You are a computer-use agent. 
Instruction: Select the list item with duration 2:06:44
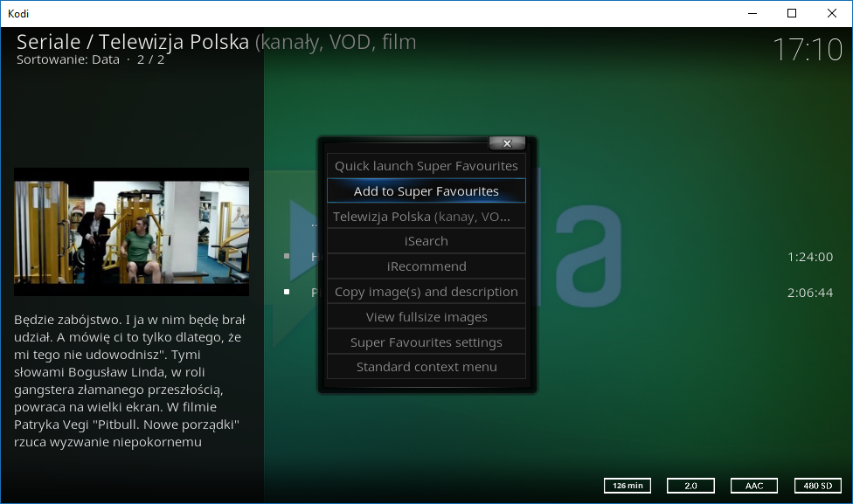click(558, 293)
